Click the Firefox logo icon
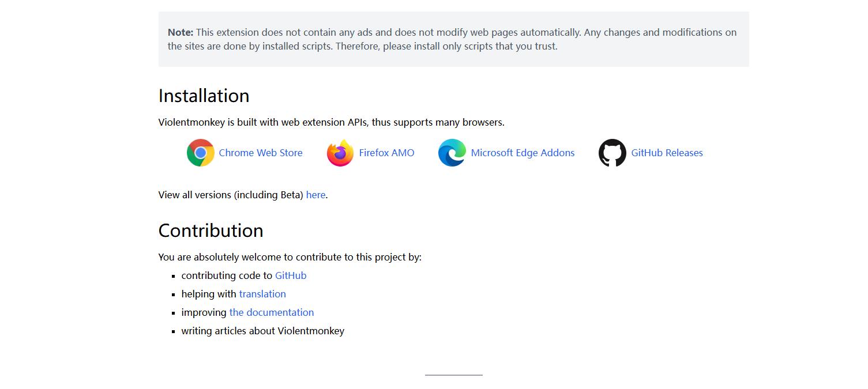 [x=340, y=153]
